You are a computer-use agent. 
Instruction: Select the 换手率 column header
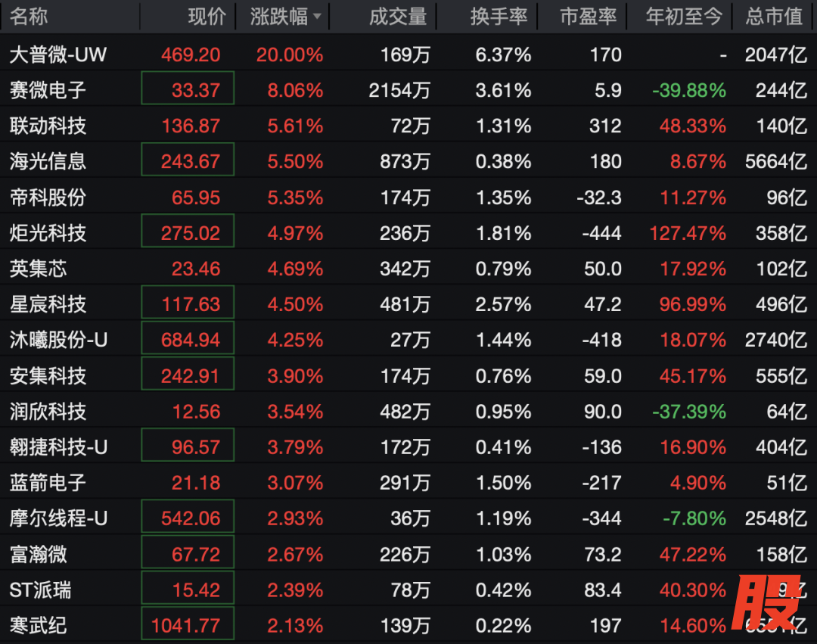pyautogui.click(x=499, y=17)
